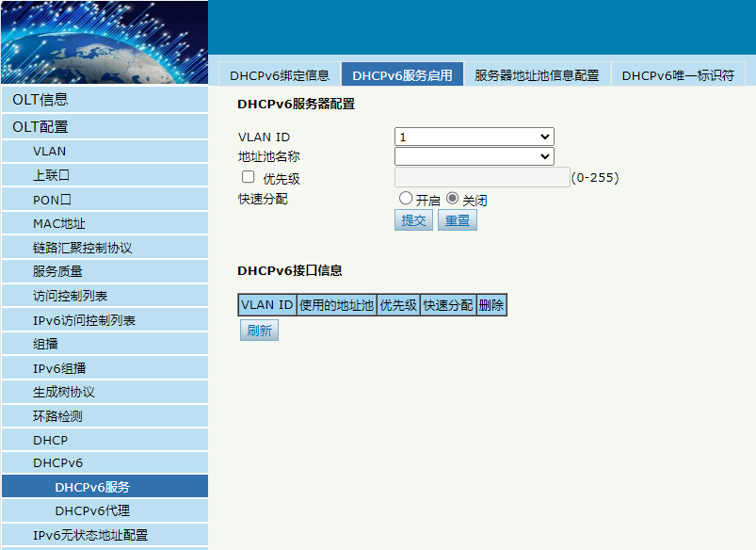The height and width of the screenshot is (550, 756).
Task: Open 组播 menu item
Action: coord(105,344)
